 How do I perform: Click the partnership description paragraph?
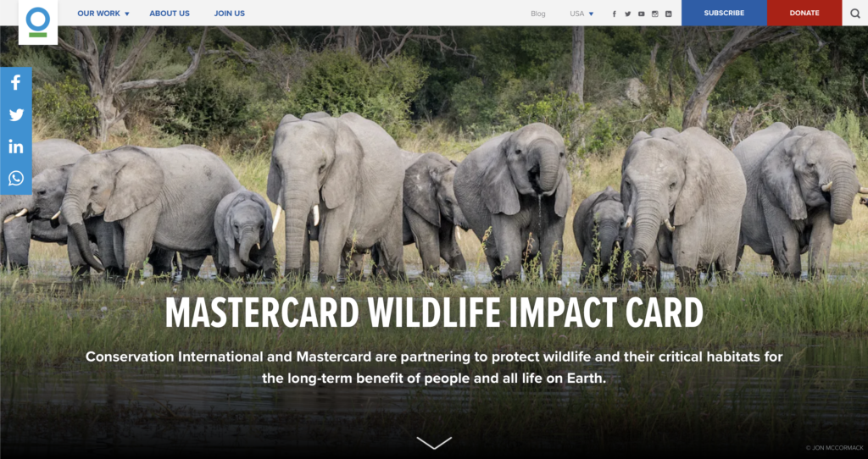(434, 368)
